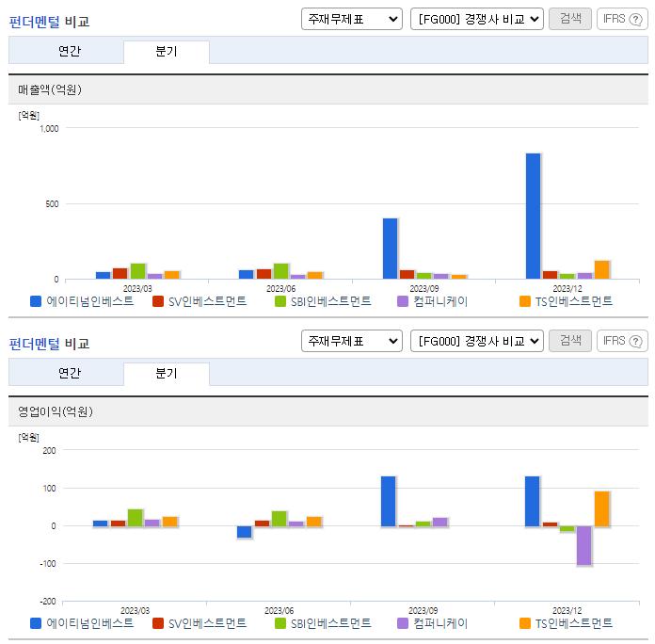Select the 연간 tab in revenue section
The image size is (655, 644).
tap(67, 52)
